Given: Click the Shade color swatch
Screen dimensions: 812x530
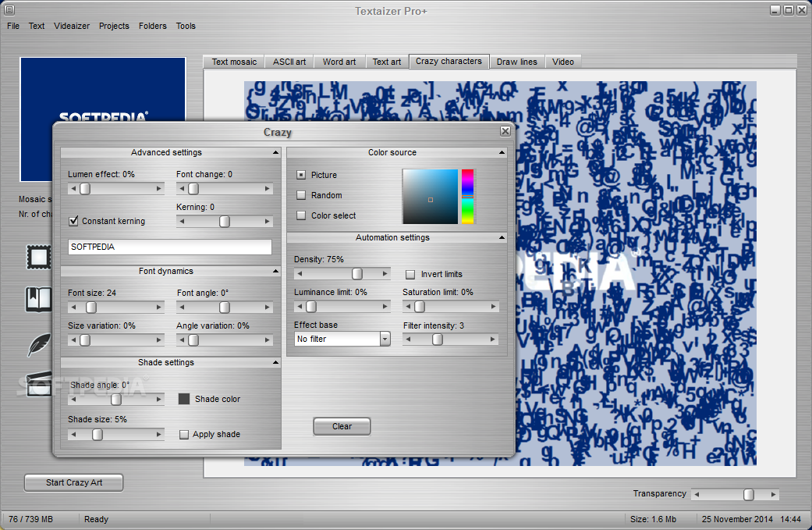Looking at the screenshot, I should coord(184,399).
